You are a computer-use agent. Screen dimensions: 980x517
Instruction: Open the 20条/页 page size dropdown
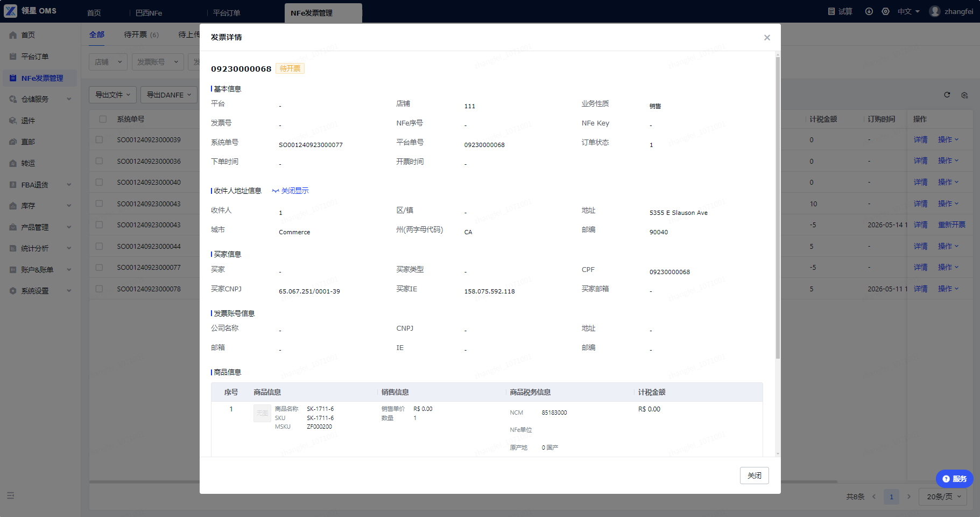click(x=943, y=497)
